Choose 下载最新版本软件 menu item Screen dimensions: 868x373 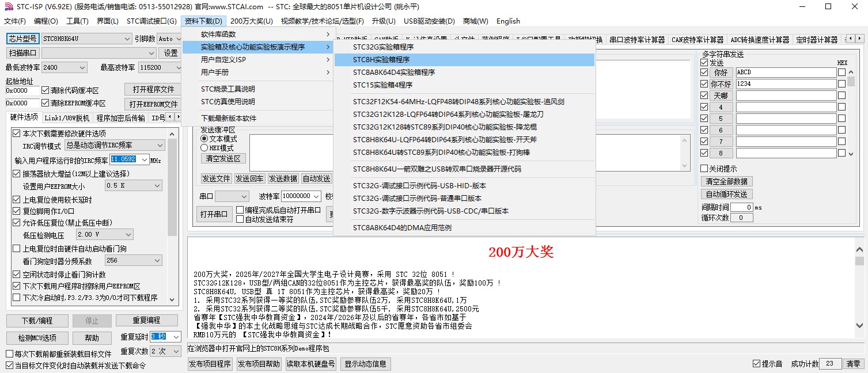pos(257,119)
